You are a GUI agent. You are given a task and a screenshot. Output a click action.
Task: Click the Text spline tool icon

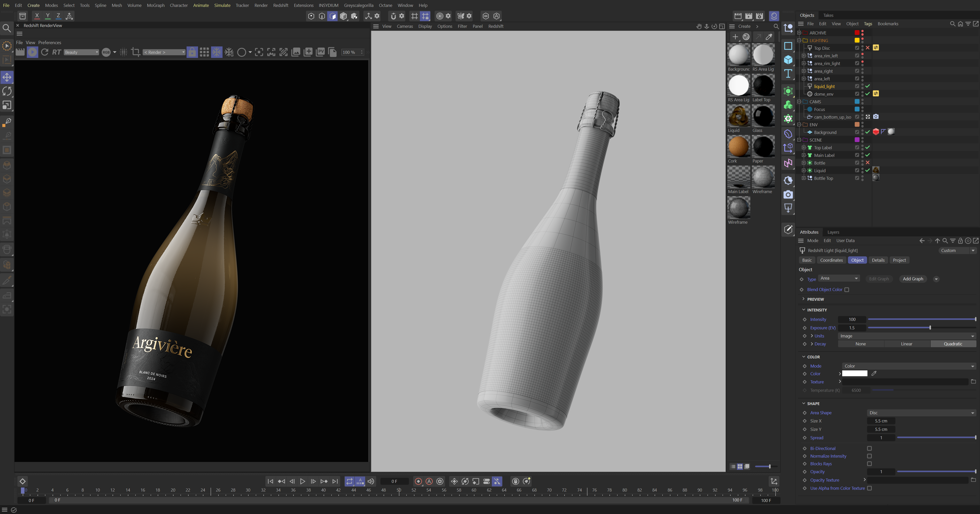tap(788, 74)
